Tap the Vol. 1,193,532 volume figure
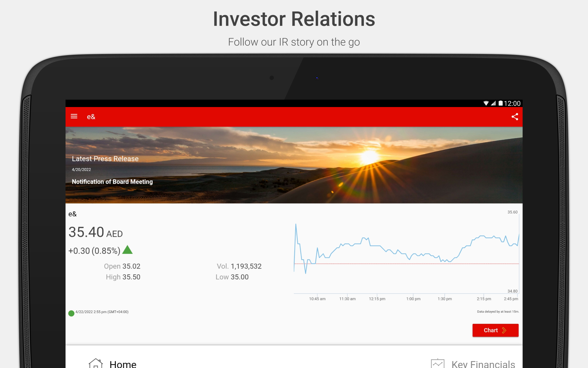 tap(239, 266)
